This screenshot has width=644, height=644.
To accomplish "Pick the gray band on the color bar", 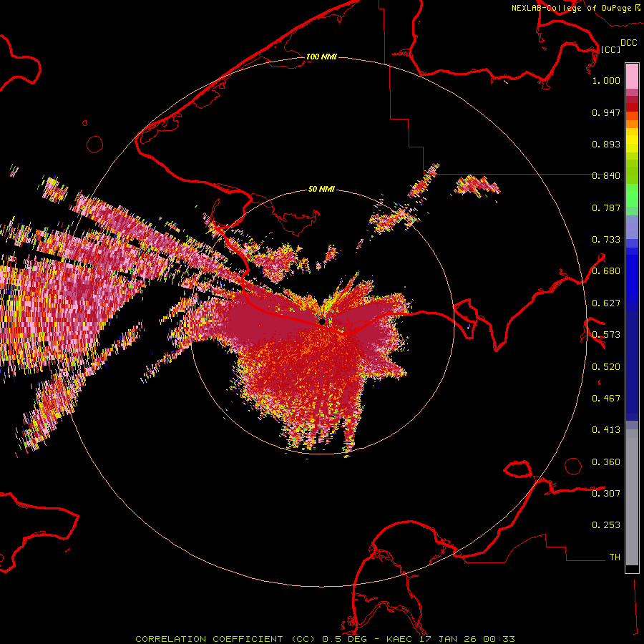I will click(632, 497).
